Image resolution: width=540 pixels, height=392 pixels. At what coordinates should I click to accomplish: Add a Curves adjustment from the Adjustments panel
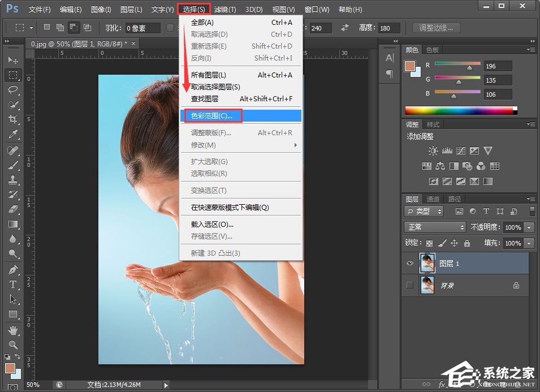[461, 151]
